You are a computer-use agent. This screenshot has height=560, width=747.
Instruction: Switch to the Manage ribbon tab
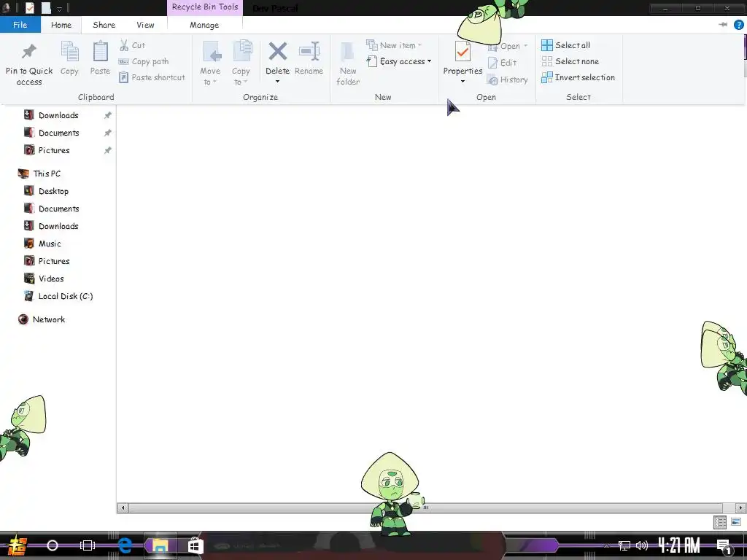tap(204, 25)
